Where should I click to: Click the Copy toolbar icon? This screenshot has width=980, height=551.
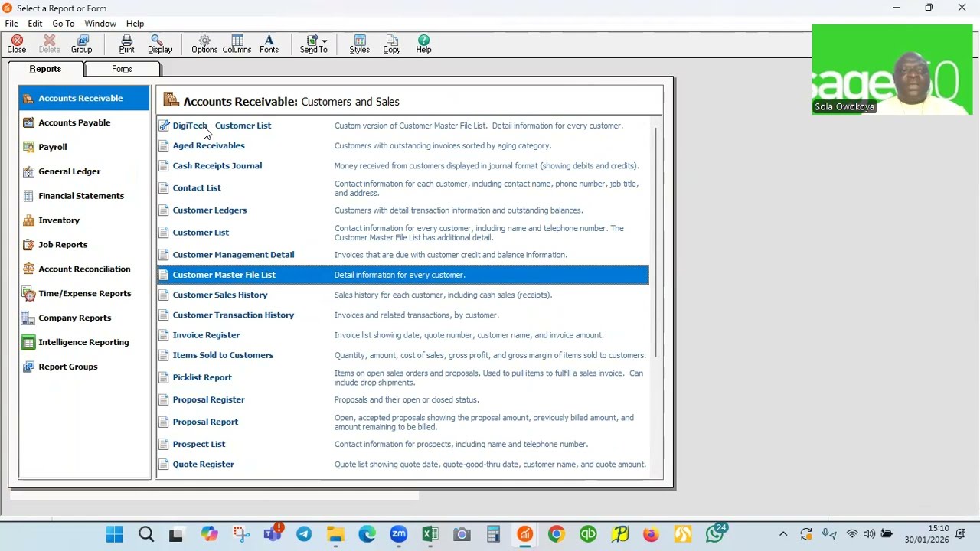(391, 44)
